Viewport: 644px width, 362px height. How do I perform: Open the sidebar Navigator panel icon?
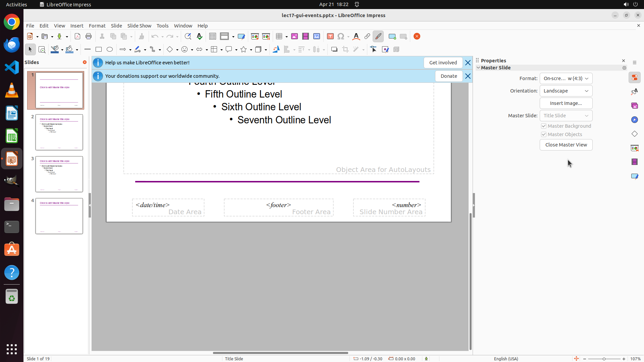[x=634, y=120]
